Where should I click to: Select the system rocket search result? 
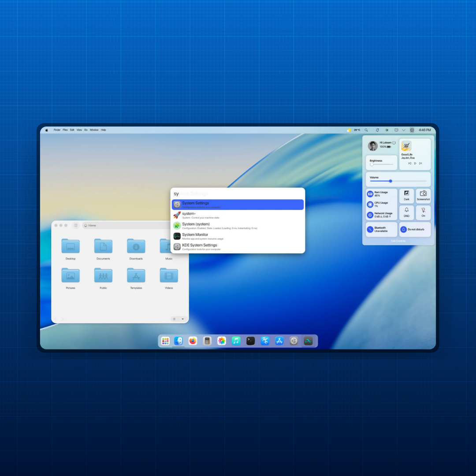(x=238, y=215)
